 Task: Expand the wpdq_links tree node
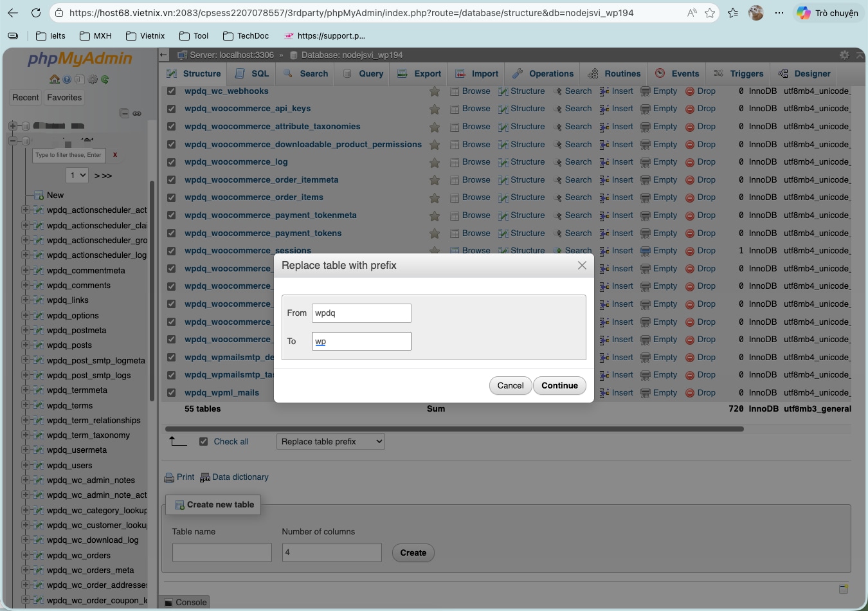(x=26, y=300)
